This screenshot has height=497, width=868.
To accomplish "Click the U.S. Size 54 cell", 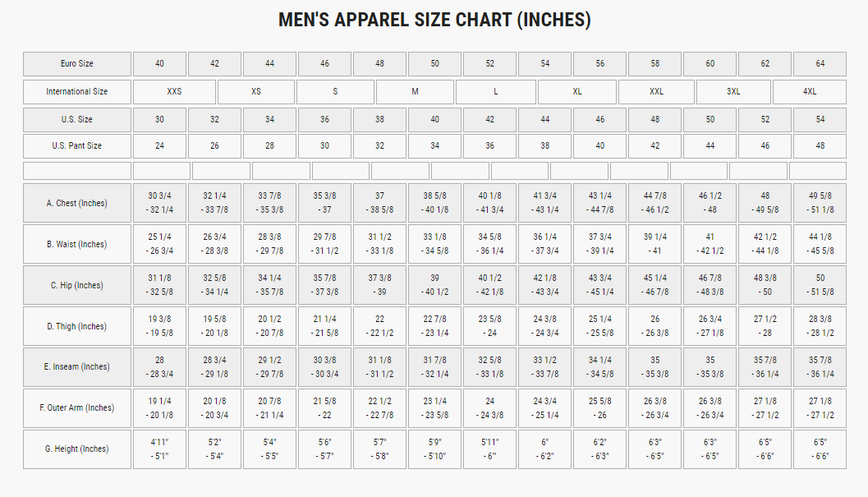I will click(x=820, y=119).
